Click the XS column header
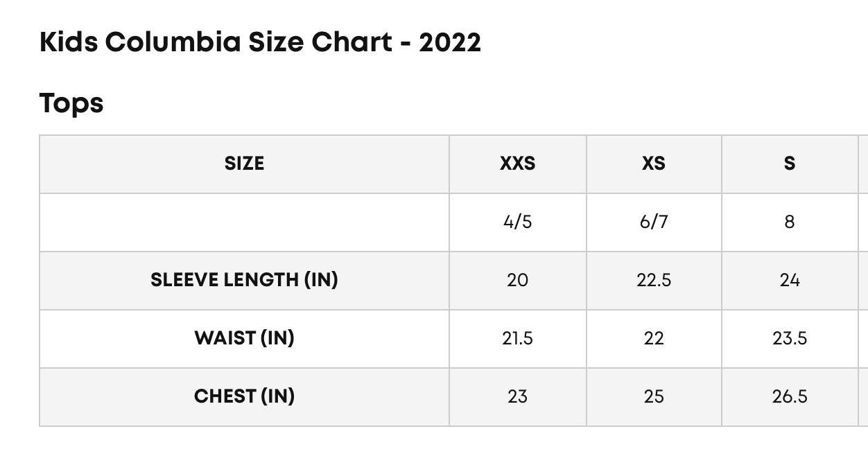The image size is (868, 456). (x=653, y=164)
